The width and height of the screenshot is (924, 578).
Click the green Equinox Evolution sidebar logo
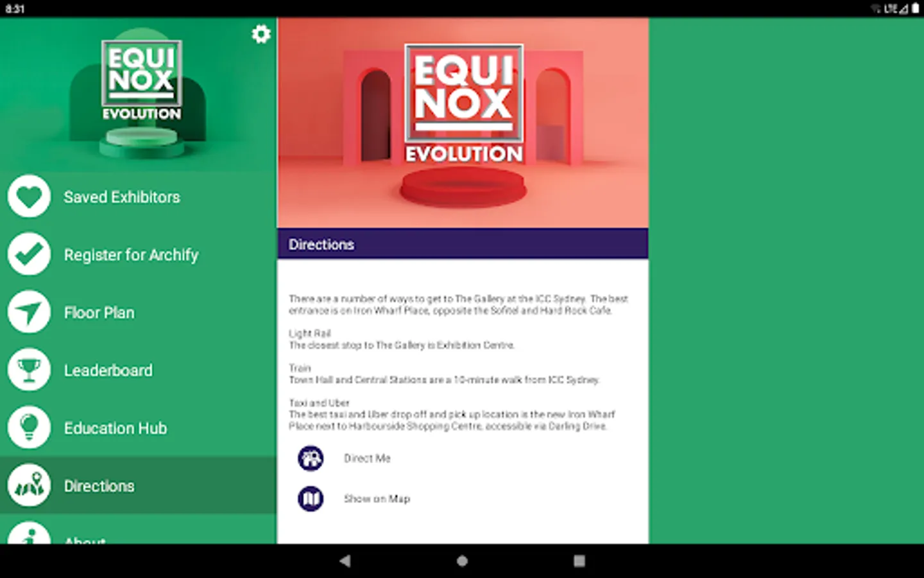click(x=142, y=80)
